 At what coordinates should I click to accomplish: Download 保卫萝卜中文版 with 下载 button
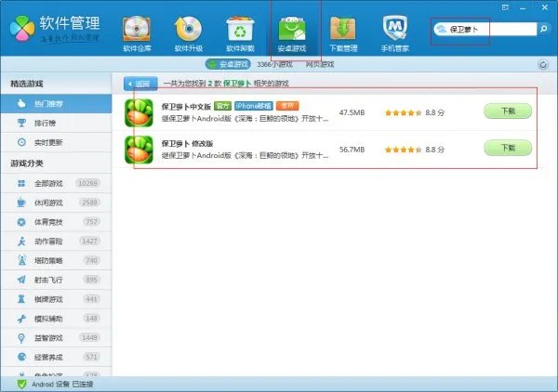click(508, 111)
